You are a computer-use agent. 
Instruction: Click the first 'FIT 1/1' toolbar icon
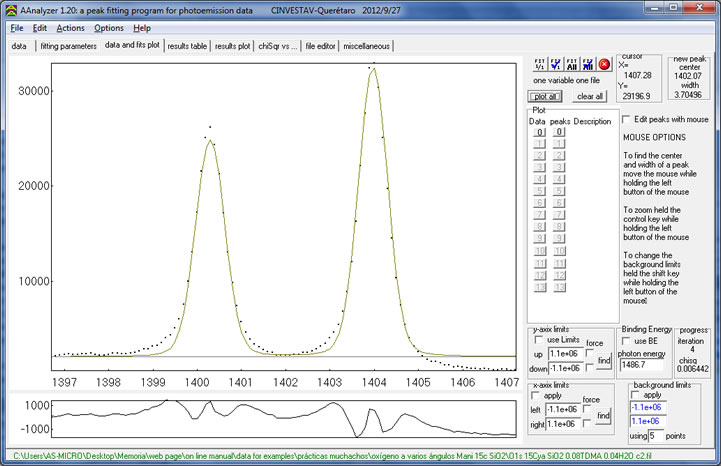[540, 63]
